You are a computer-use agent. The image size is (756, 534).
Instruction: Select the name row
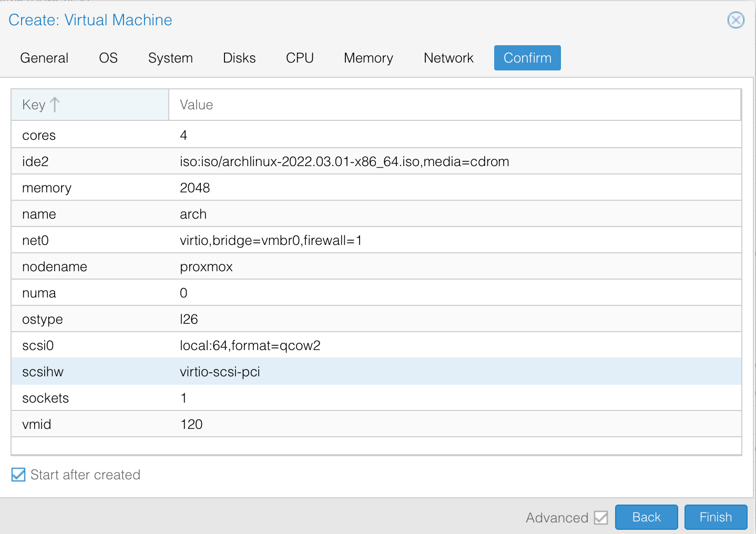376,213
